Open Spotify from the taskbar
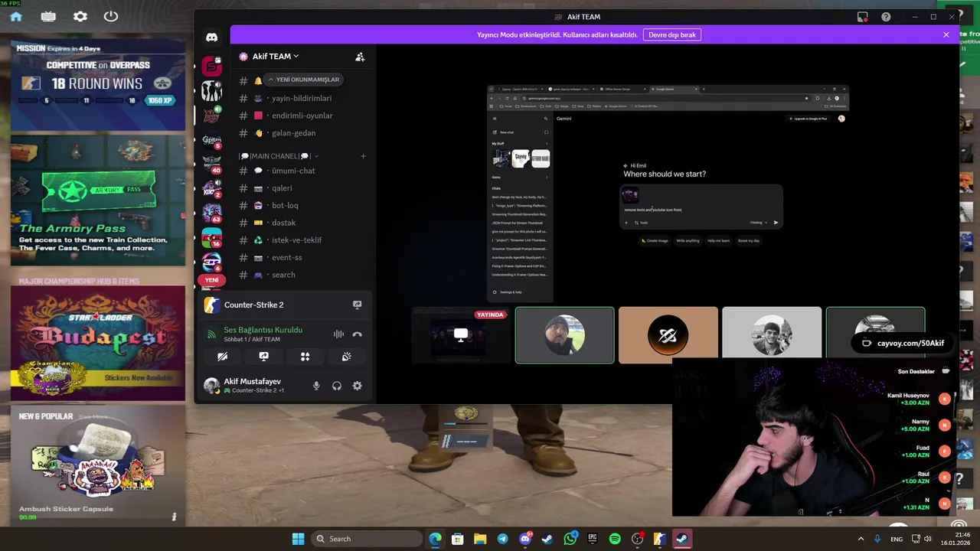980x551 pixels. pyautogui.click(x=615, y=539)
